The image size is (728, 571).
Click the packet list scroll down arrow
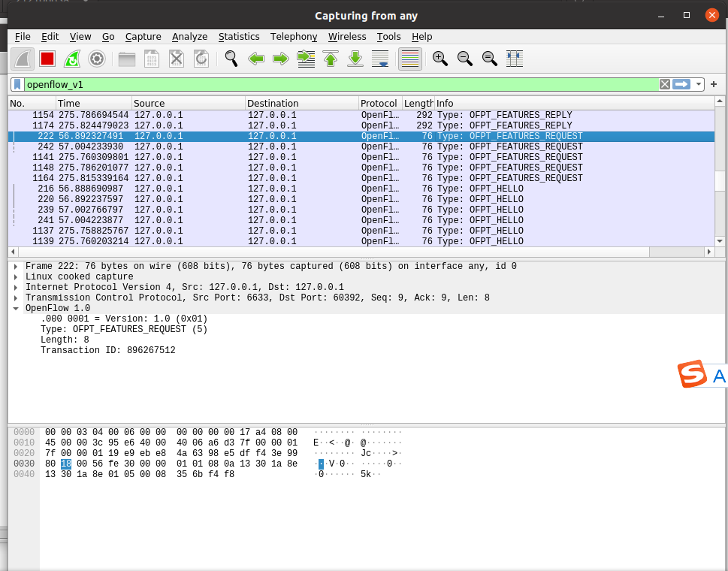[720, 241]
